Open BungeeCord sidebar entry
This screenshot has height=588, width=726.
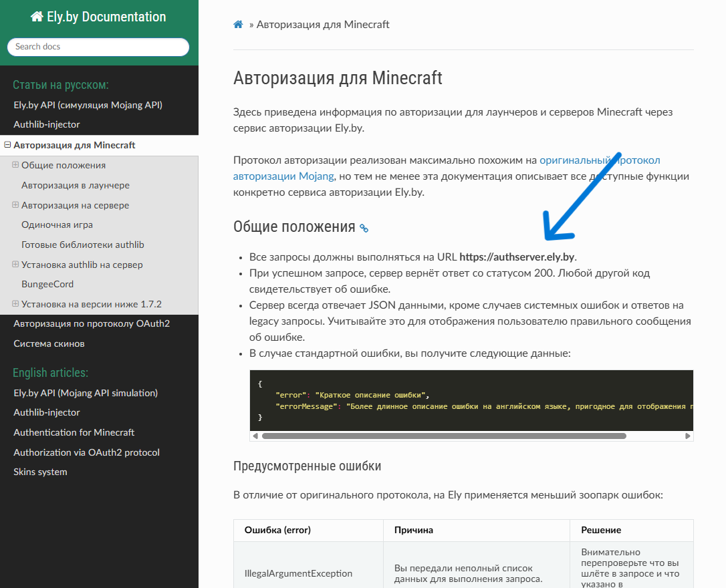click(47, 284)
